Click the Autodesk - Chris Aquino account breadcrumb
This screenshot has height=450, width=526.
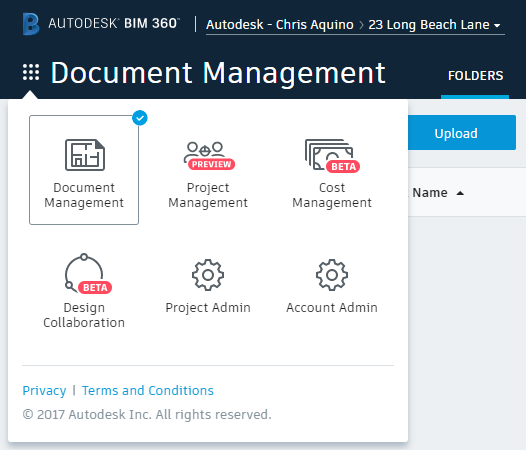click(280, 25)
